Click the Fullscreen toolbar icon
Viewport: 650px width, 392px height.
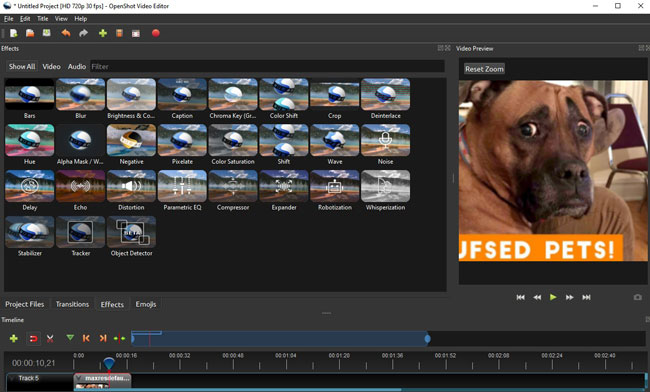[x=136, y=34]
